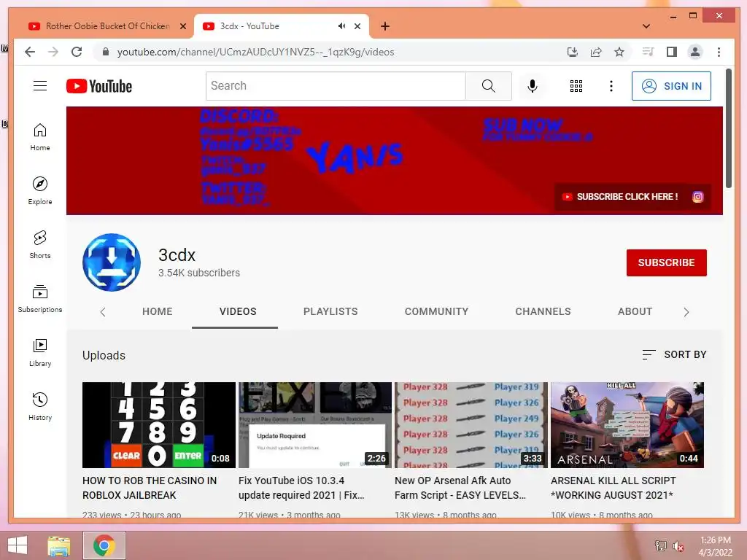This screenshot has width=747, height=560.
Task: Bookmark this page with the star icon
Action: tap(619, 52)
